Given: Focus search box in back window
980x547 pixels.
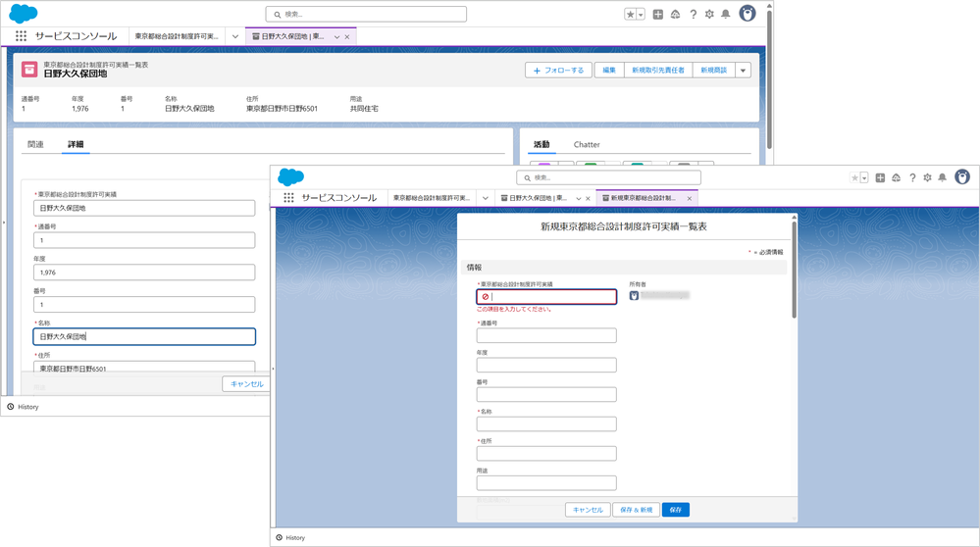Looking at the screenshot, I should (366, 15).
